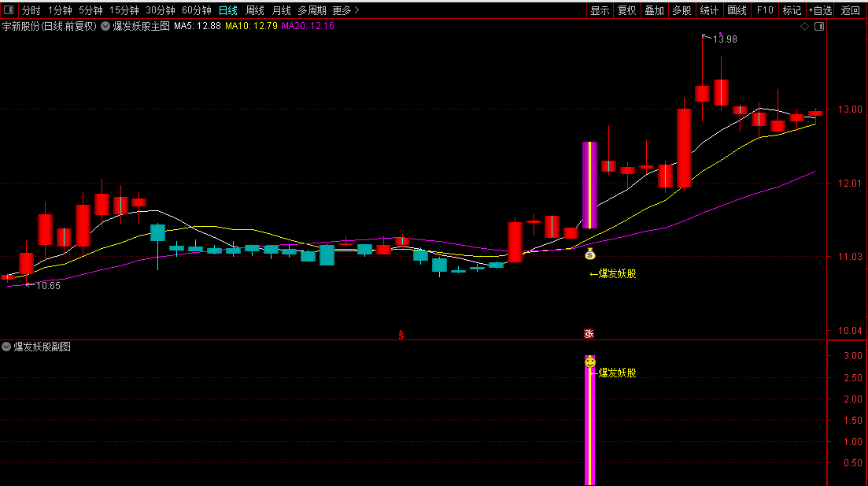Click the 叠加 overlay button
This screenshot has height=486, width=868.
point(654,10)
